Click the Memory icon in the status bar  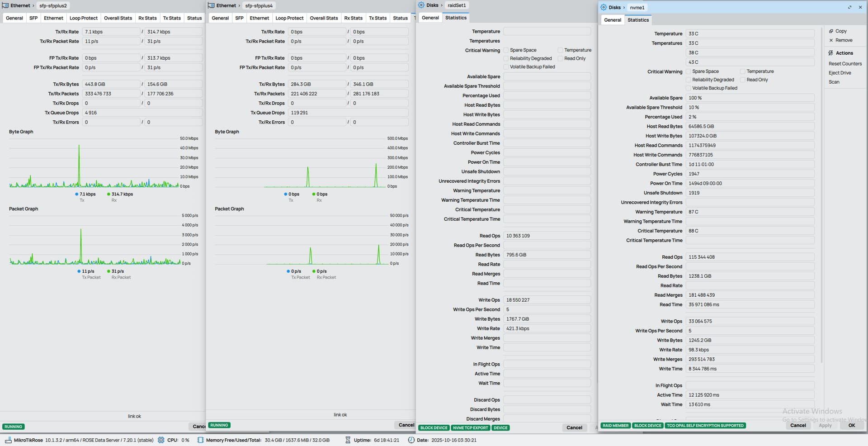coord(200,440)
